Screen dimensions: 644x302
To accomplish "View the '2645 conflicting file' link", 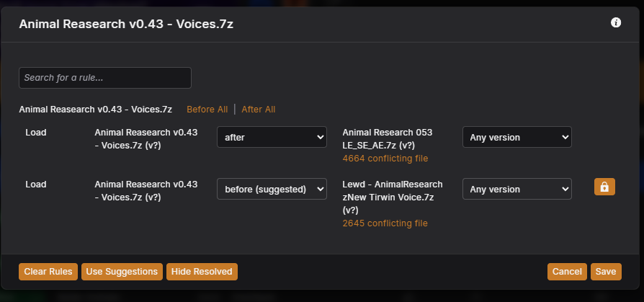I will coord(385,223).
